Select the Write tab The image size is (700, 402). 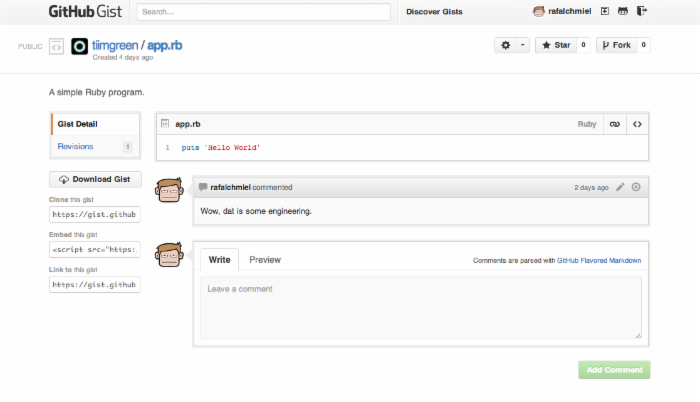[x=219, y=260]
